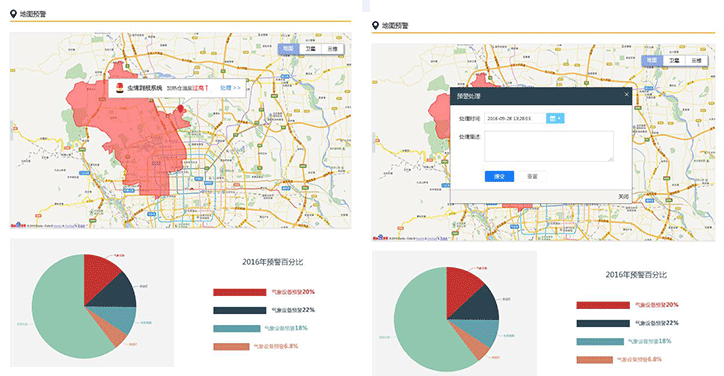Select the 地图 map mode on left map
This screenshot has height=376, width=724.
(x=289, y=49)
